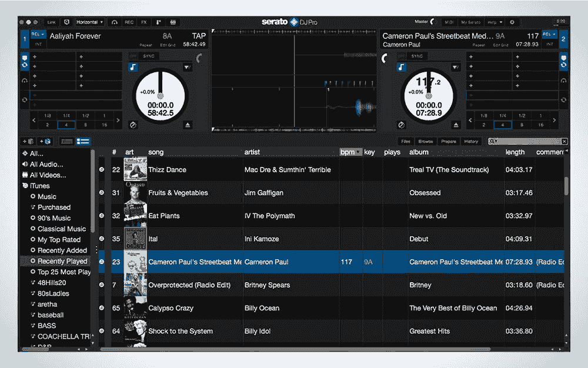Click Edit Grid on deck 2
The image size is (588, 368).
pyautogui.click(x=500, y=45)
